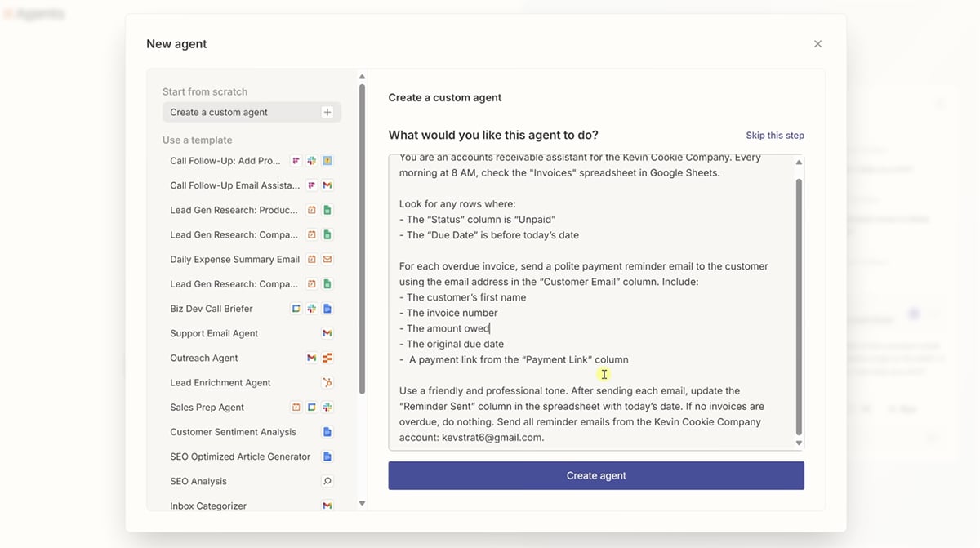Viewport: 980px width, 548px height.
Task: Click the down arrow on the template list scrollbar
Action: (362, 504)
